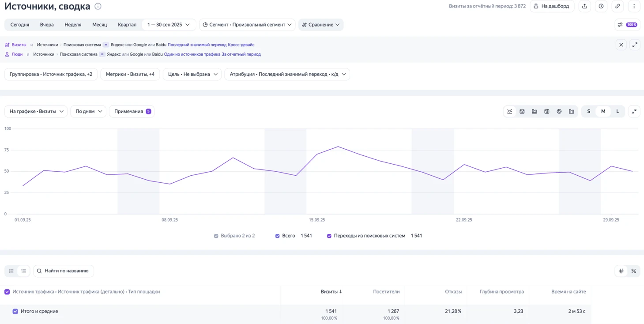
Task: Show percentage values with the % icon
Action: coord(633,271)
